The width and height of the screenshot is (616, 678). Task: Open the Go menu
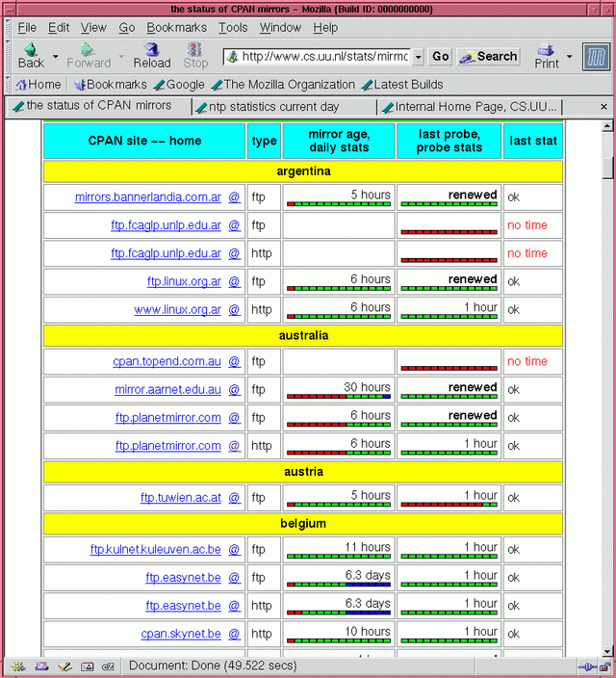[x=127, y=28]
